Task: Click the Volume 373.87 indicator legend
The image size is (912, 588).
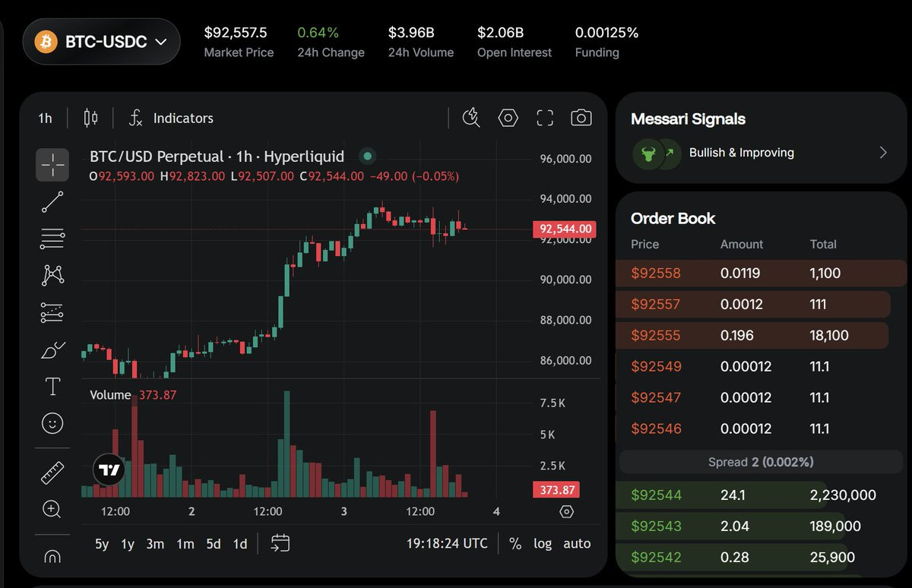Action: (x=133, y=395)
